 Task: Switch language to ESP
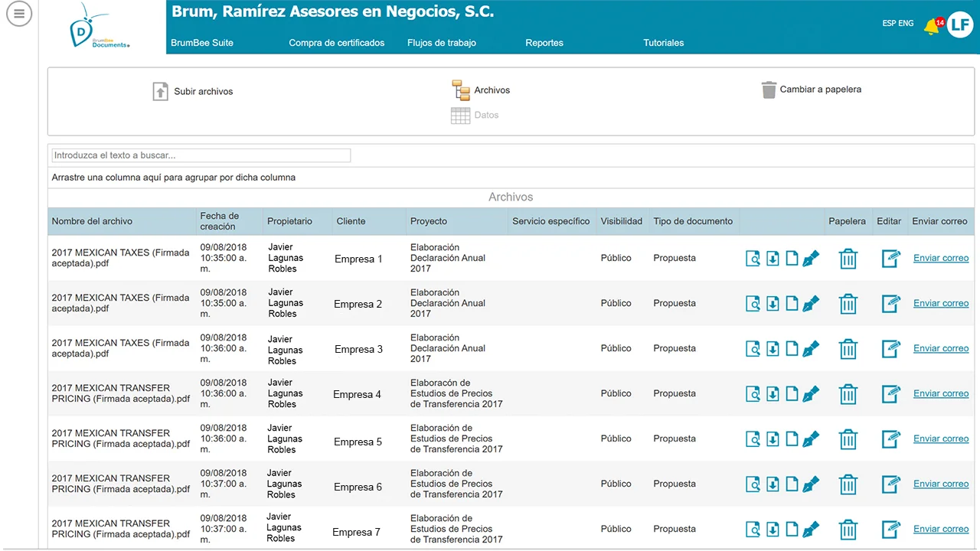point(889,24)
